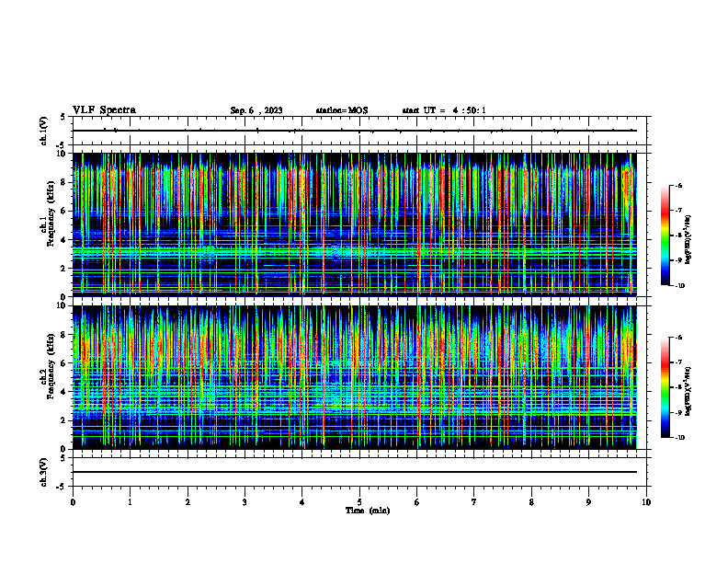Click the "6" kHz tick of ch.2 panel

coord(63,363)
